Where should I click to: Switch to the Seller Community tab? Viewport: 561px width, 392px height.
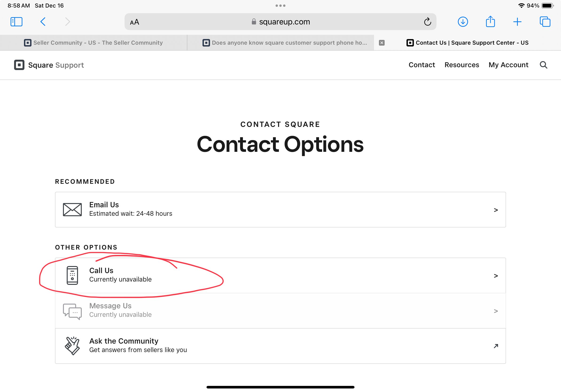click(x=93, y=43)
